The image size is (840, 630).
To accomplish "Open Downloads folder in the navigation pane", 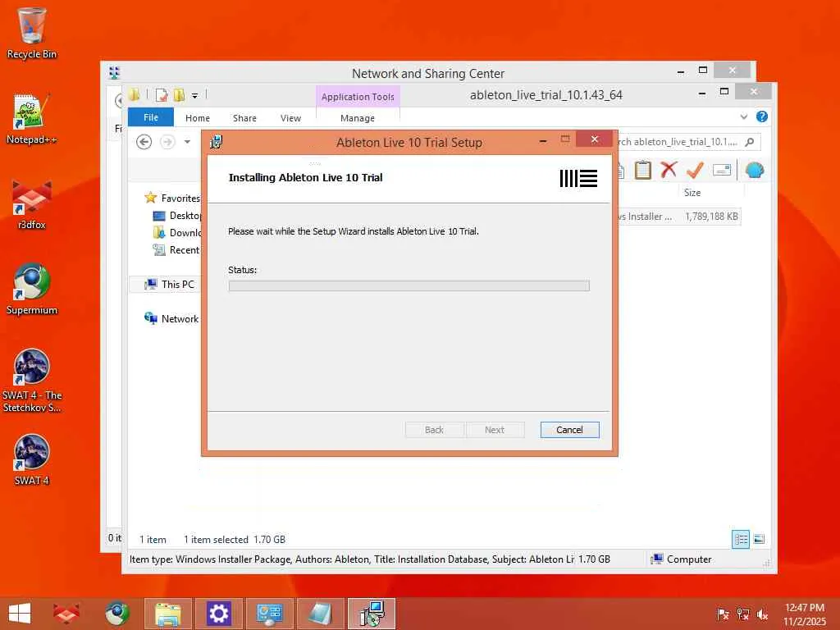I will pyautogui.click(x=178, y=232).
